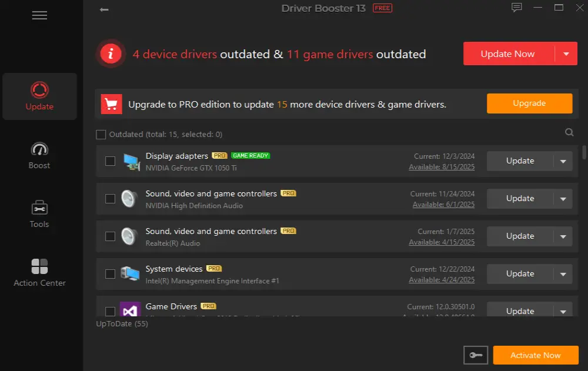This screenshot has height=371, width=588.
Task: Expand dropdown for Intel Management Engine Update
Action: pyautogui.click(x=563, y=274)
